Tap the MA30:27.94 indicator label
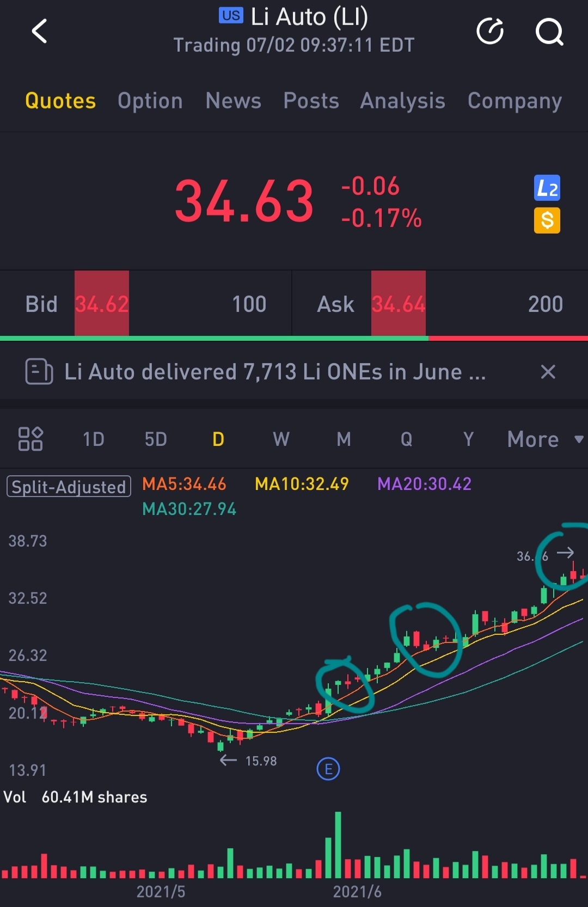Screen dimensions: 588x907 [x=189, y=509]
